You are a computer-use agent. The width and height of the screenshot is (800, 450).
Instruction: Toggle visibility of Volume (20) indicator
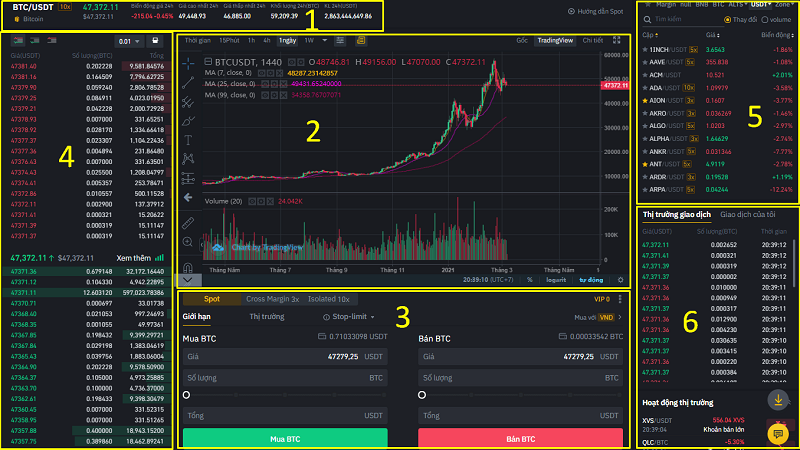252,202
